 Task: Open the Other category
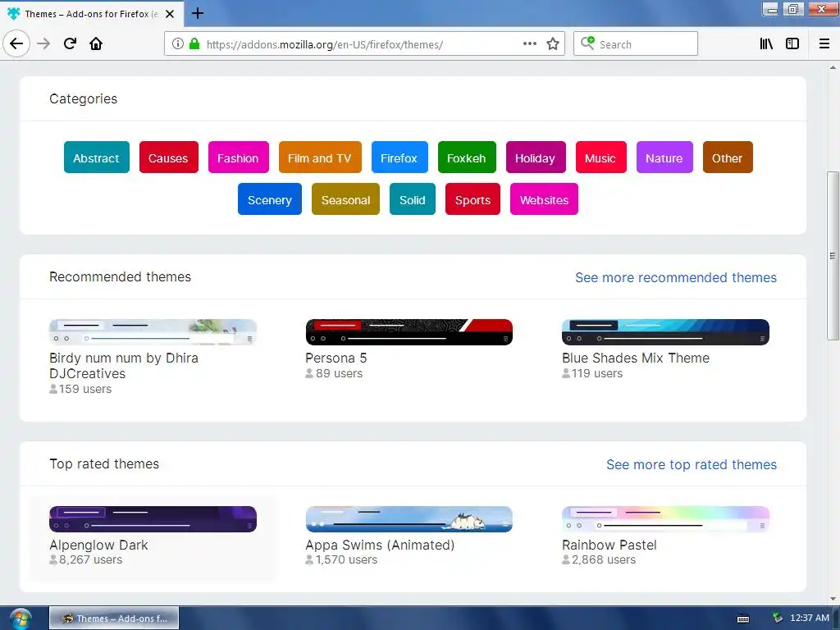[x=728, y=157]
